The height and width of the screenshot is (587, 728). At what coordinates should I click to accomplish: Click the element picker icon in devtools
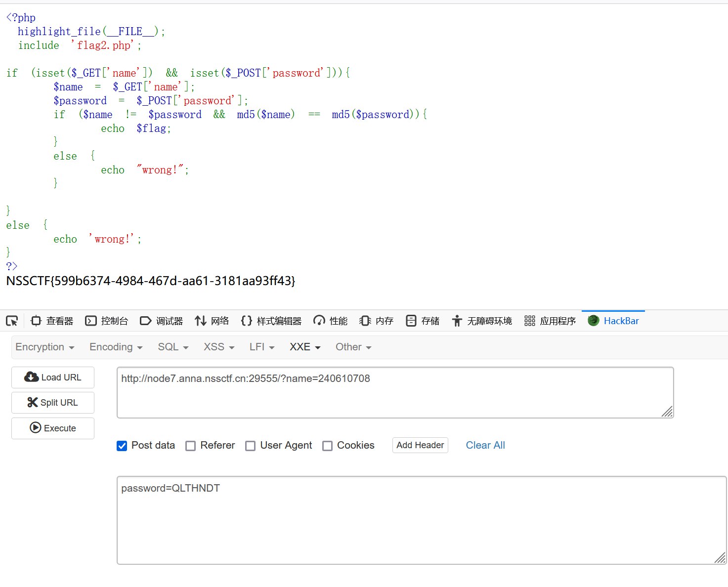(x=12, y=321)
